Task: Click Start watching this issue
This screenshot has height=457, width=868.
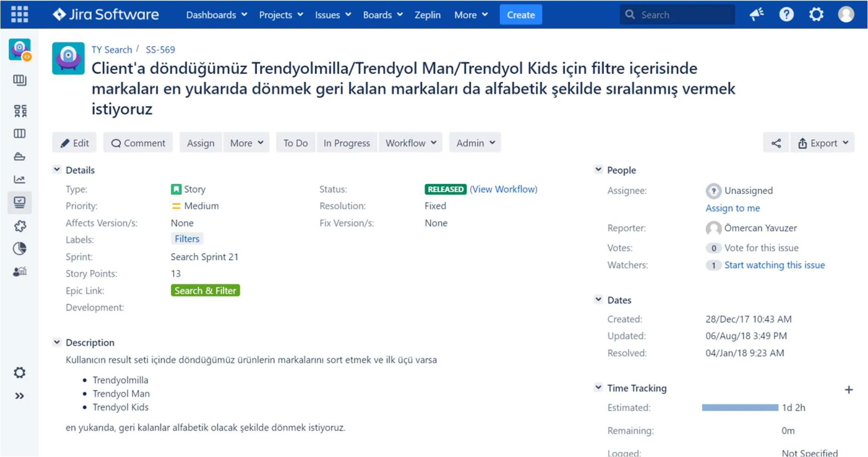Action: click(774, 265)
